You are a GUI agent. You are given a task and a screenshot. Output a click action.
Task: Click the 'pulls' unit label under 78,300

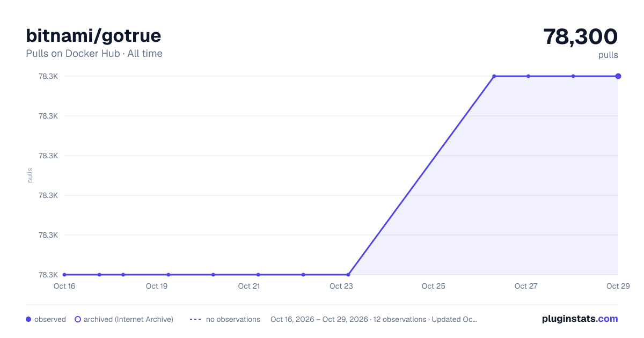point(608,55)
